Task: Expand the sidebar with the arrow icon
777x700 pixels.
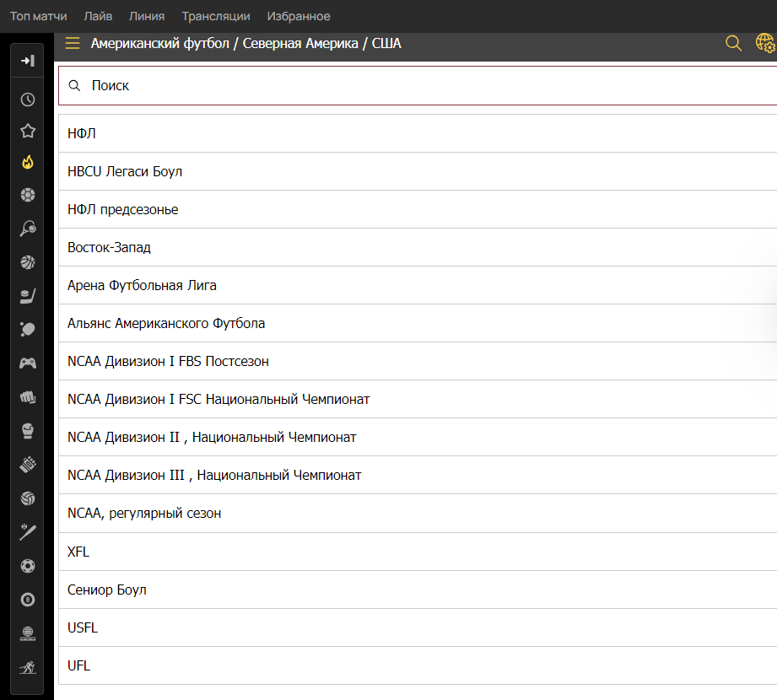Action: (27, 61)
